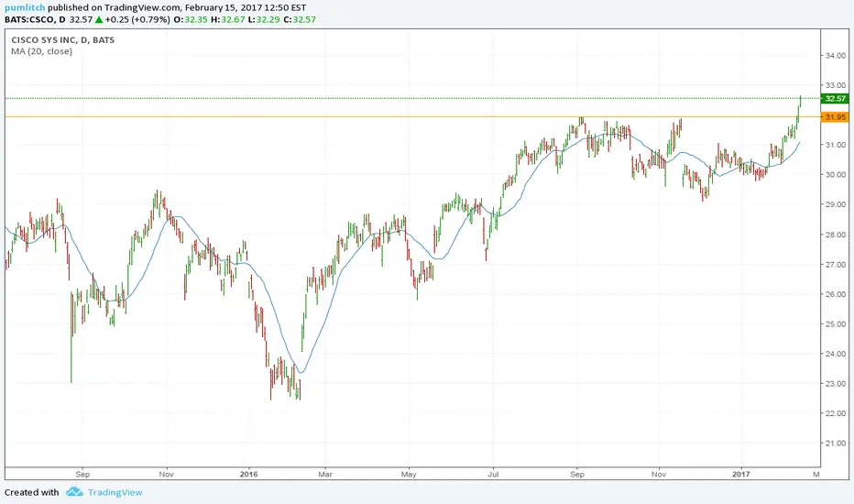Click the 2017 label on time axis
The image size is (854, 504).
[x=740, y=474]
